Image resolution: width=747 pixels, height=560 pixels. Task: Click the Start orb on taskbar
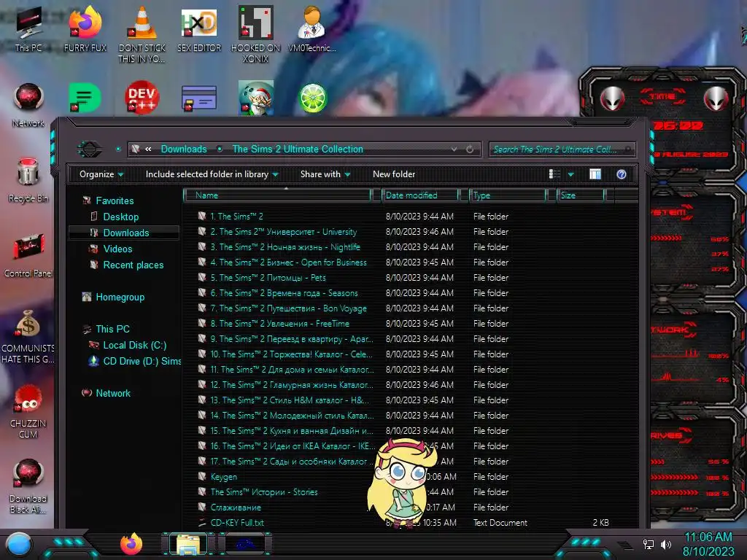coord(19,544)
